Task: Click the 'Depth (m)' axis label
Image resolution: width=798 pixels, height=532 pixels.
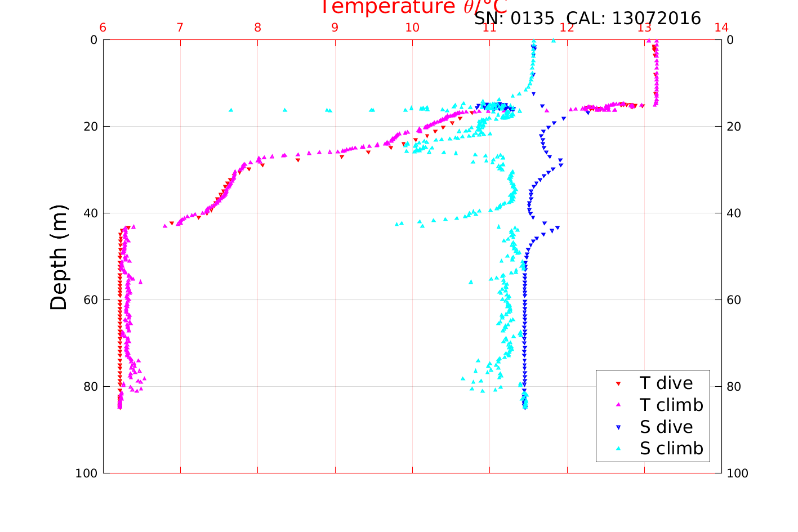Action: click(59, 257)
